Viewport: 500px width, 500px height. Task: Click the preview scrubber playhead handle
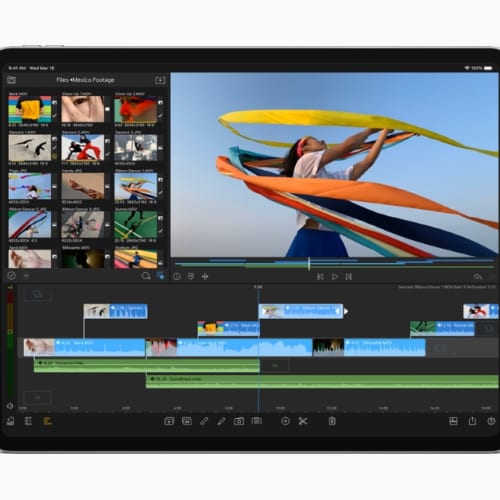point(309,264)
